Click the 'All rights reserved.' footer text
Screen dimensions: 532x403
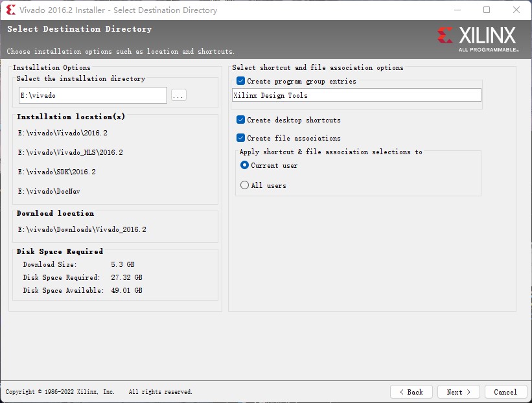click(161, 392)
